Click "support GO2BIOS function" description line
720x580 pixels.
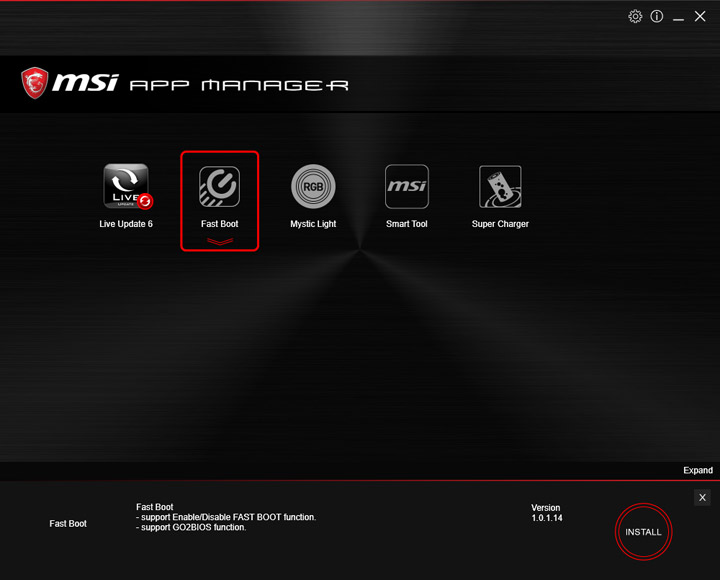pos(191,527)
